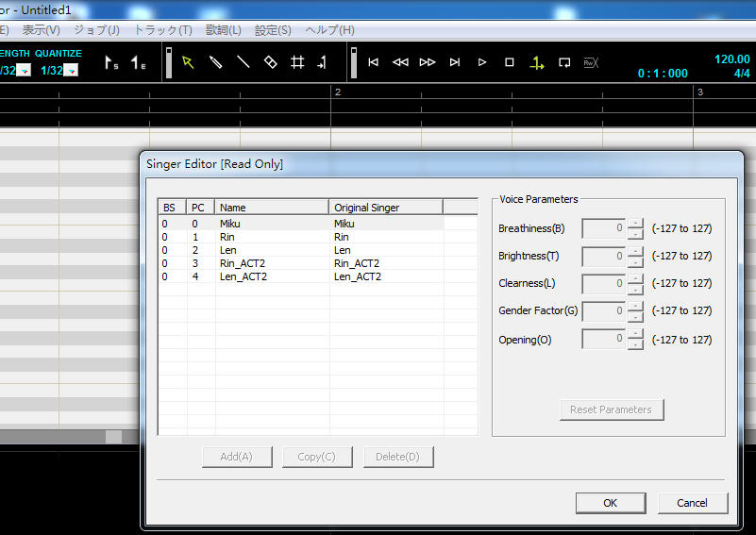The image size is (756, 535).
Task: Fast forward playback
Action: [x=428, y=62]
